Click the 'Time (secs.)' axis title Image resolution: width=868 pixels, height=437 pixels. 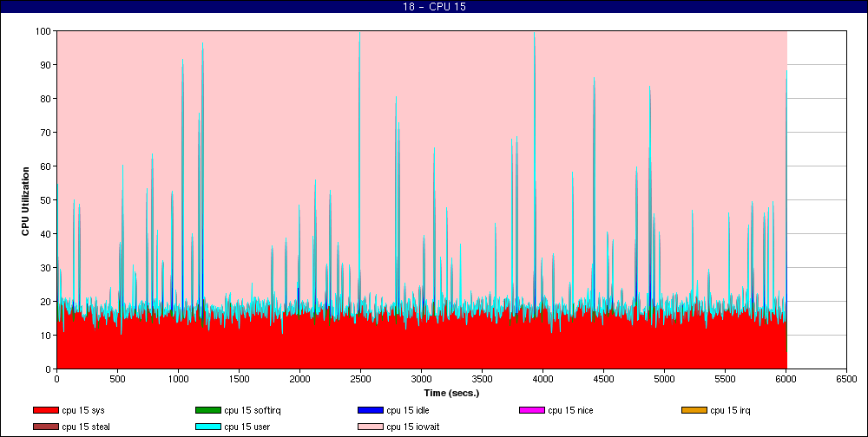(x=451, y=394)
